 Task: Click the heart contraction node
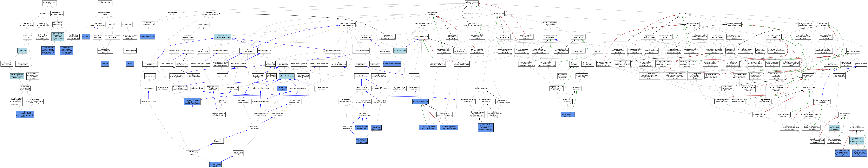166,64
